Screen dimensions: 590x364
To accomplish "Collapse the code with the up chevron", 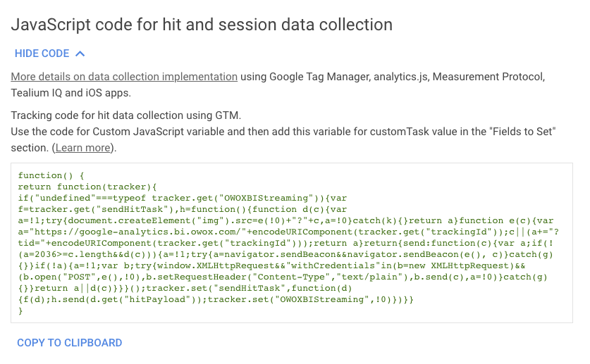I will 80,54.
